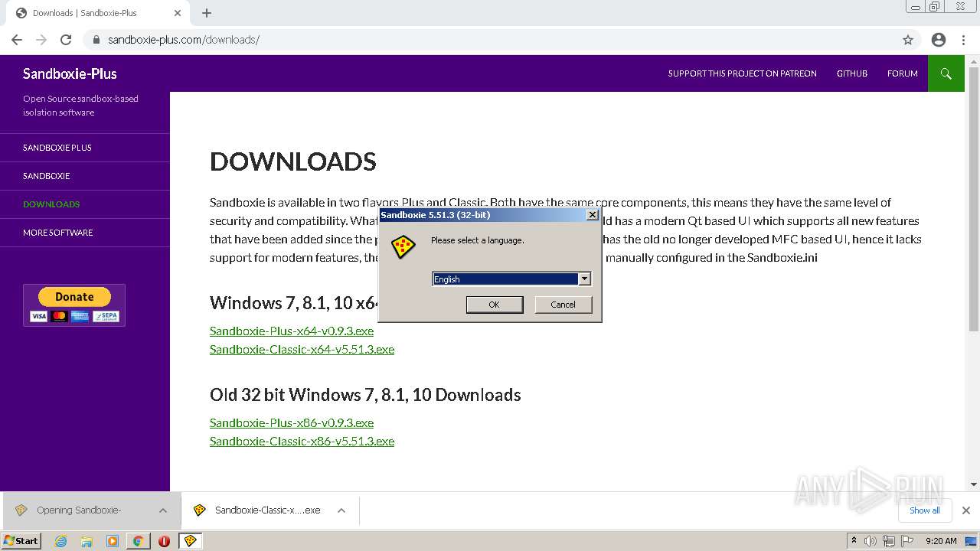Close the downloads shelf
The width and height of the screenshot is (980, 551).
[x=966, y=510]
